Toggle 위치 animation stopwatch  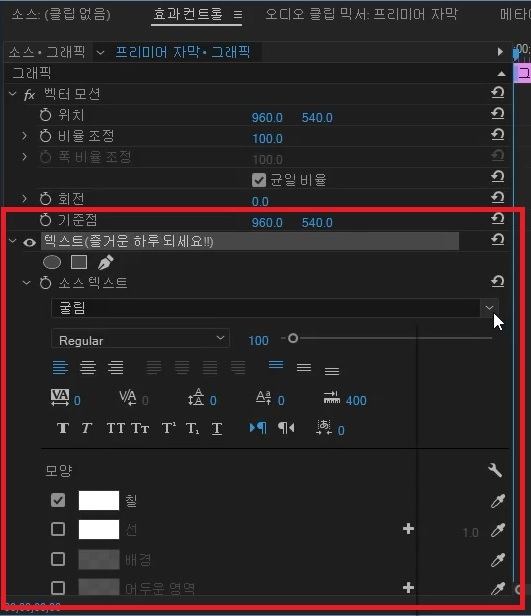[46, 115]
